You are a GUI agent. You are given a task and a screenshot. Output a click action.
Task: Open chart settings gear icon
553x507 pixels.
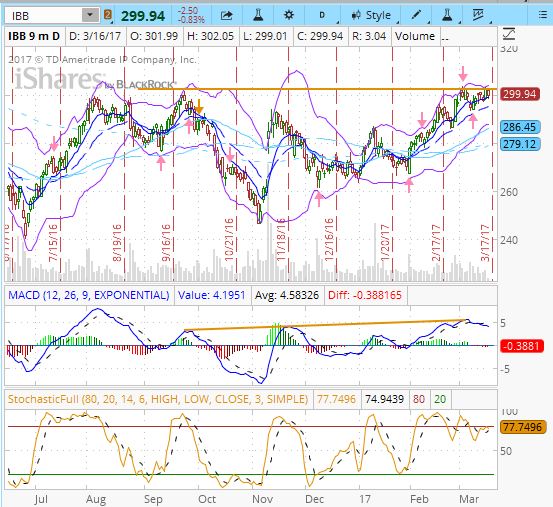click(289, 15)
